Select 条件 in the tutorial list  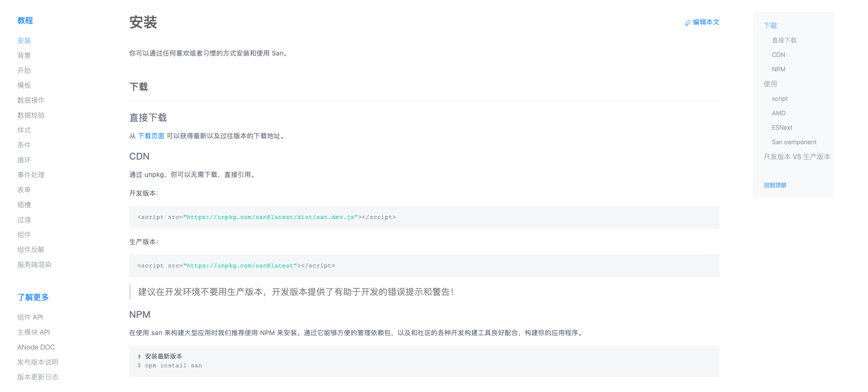[24, 145]
